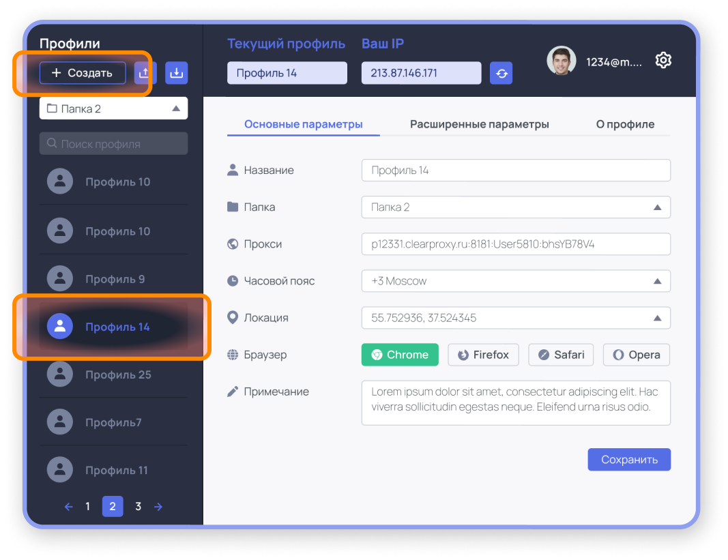Switch browser to Firefox
The width and height of the screenshot is (728, 560).
tap(483, 355)
